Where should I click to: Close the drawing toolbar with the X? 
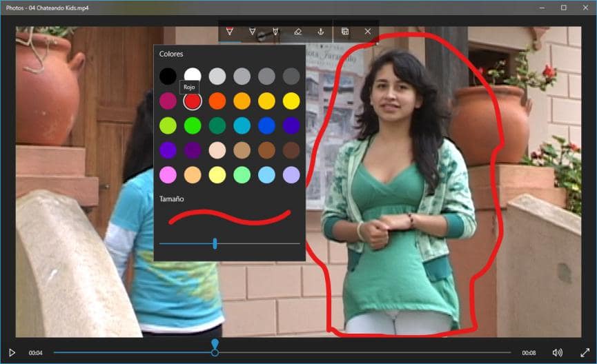(x=367, y=31)
